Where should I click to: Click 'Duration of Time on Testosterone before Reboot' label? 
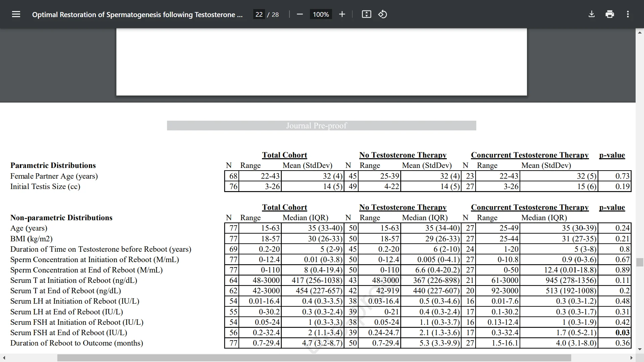(101, 249)
